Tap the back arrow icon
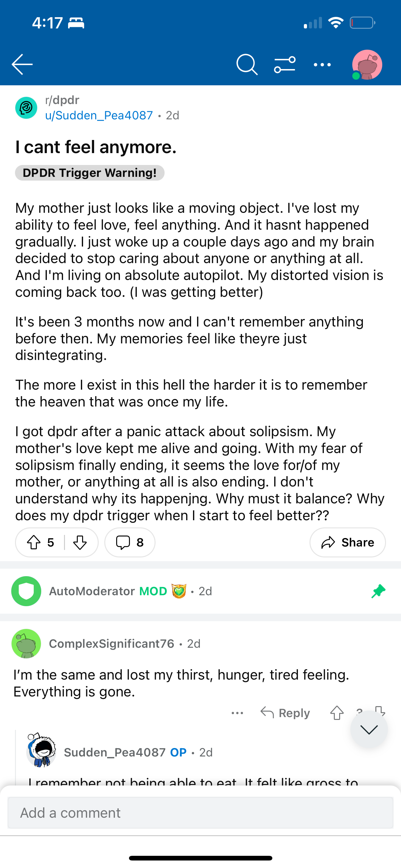 (x=22, y=64)
